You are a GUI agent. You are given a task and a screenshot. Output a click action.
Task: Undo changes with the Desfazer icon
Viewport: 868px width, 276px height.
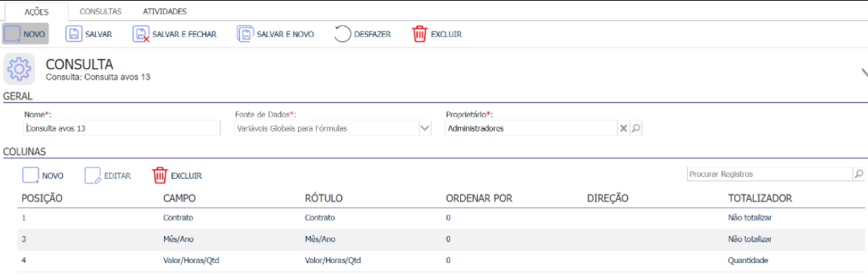coord(343,34)
